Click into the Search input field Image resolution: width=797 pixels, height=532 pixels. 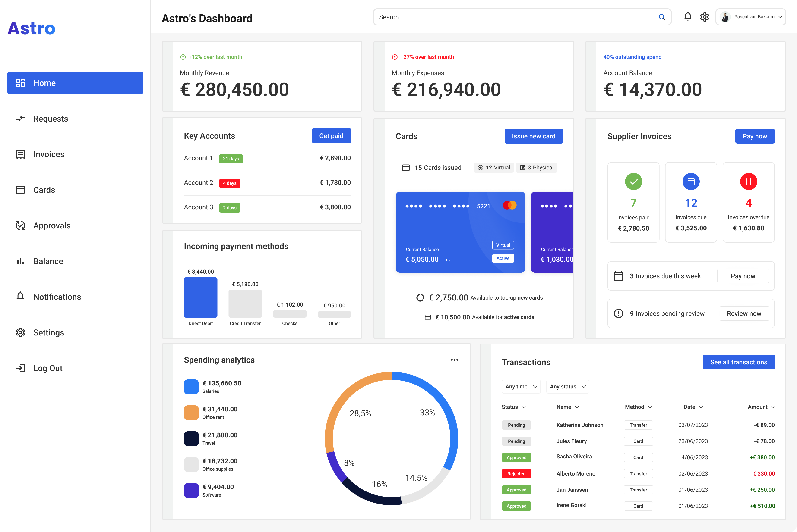point(509,17)
